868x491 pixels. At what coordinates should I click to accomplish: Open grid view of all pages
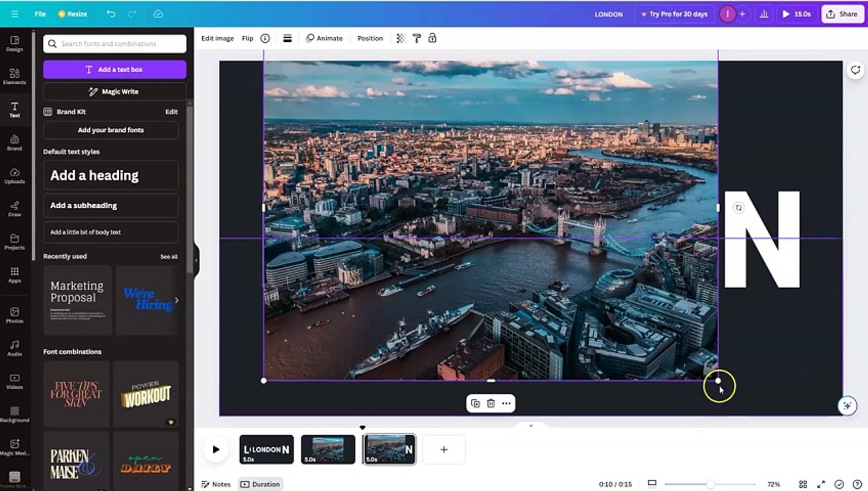[804, 484]
